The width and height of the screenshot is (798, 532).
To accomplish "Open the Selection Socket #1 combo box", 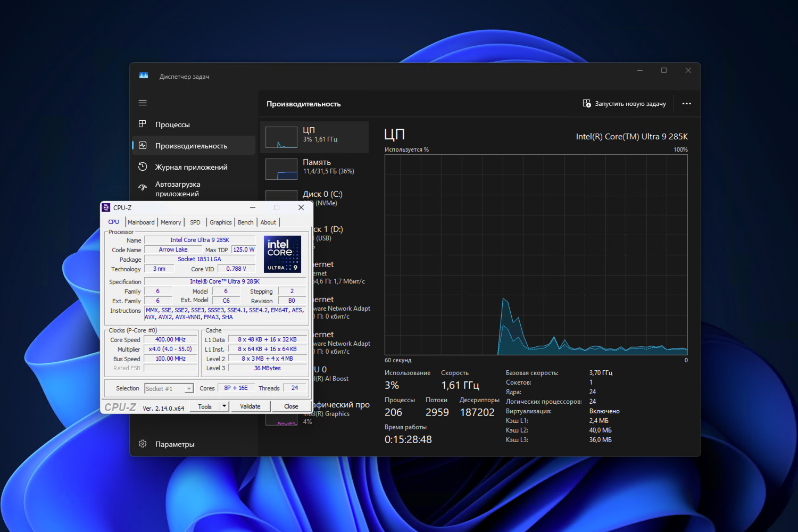I will tap(169, 388).
